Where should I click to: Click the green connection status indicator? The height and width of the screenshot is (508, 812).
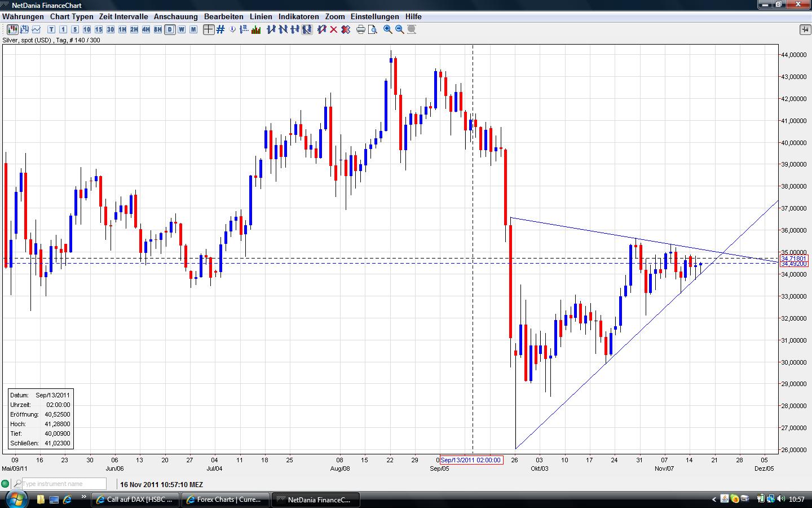pyautogui.click(x=6, y=484)
